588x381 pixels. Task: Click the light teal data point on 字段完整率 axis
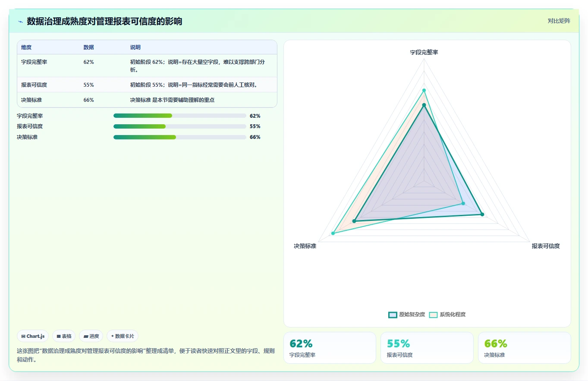click(424, 90)
